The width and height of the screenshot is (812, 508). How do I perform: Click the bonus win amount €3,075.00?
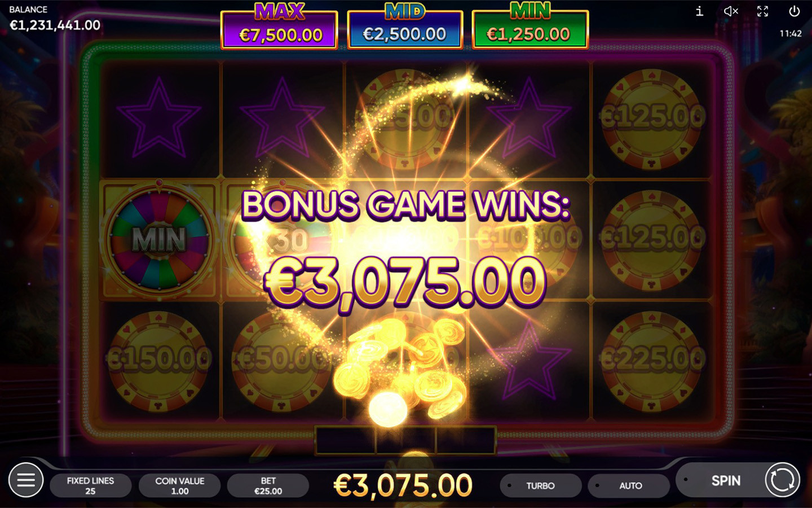[405, 282]
